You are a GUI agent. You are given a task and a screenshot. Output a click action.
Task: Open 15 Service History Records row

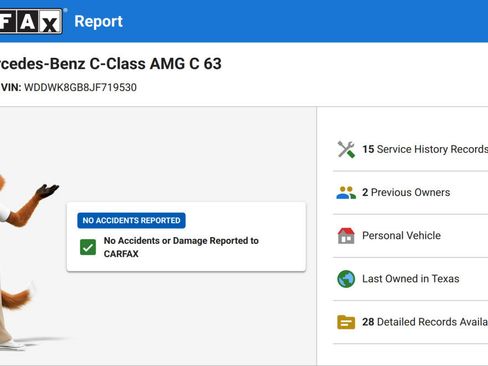pyautogui.click(x=410, y=149)
